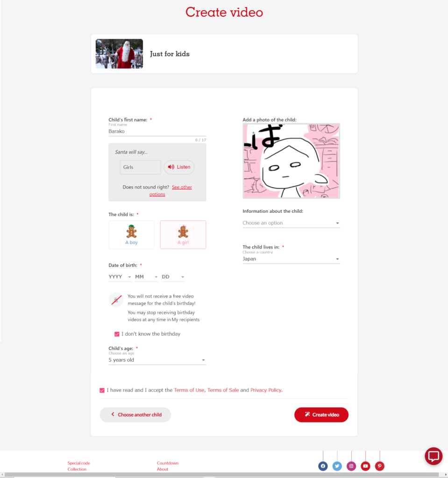Click the speaker icon on Listen
The image size is (448, 478).
point(171,167)
